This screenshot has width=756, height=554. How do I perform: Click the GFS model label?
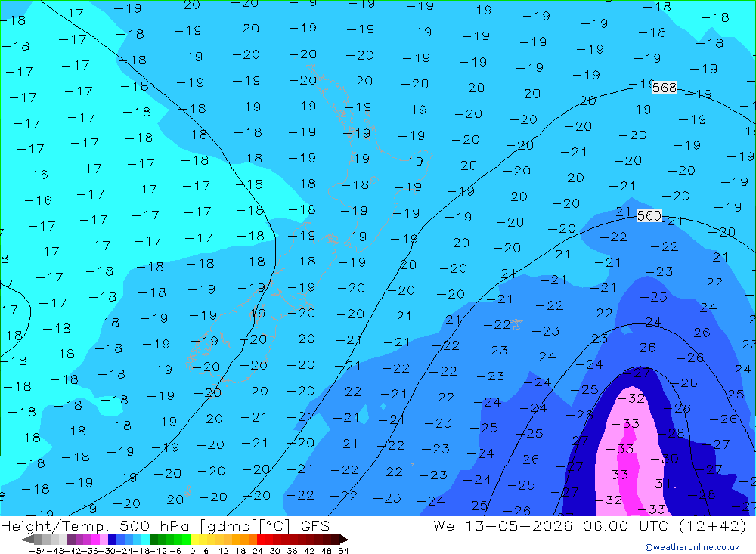click(315, 525)
